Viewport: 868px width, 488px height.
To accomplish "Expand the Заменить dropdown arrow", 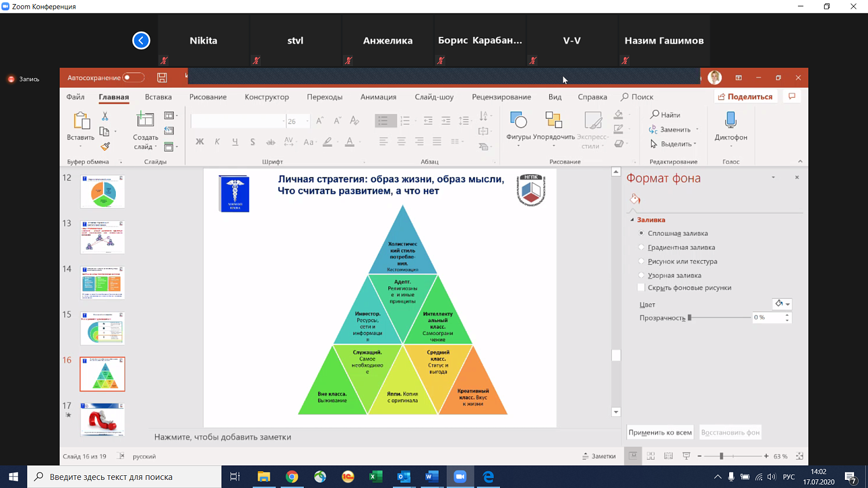I will click(697, 130).
